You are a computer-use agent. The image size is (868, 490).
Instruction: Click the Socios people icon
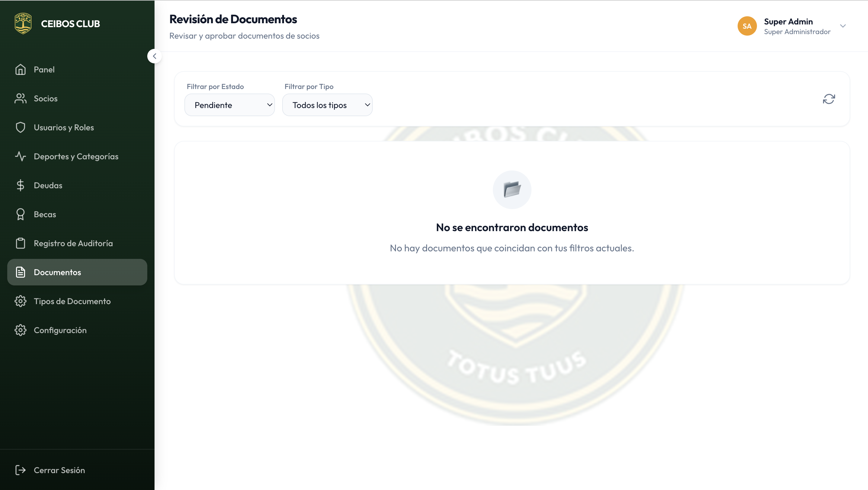21,98
